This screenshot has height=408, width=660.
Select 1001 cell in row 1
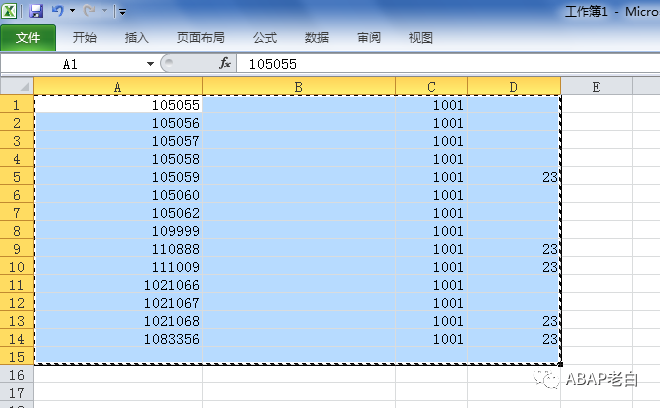coord(431,104)
